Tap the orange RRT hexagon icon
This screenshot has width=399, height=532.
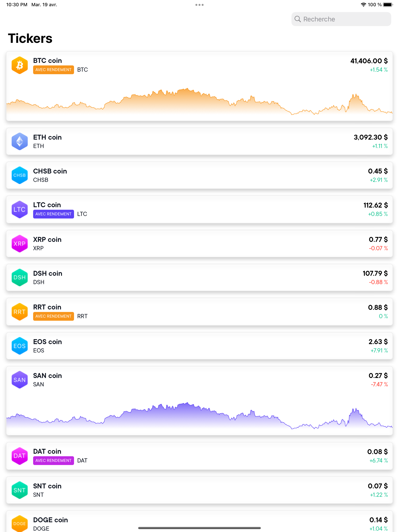pyautogui.click(x=19, y=312)
